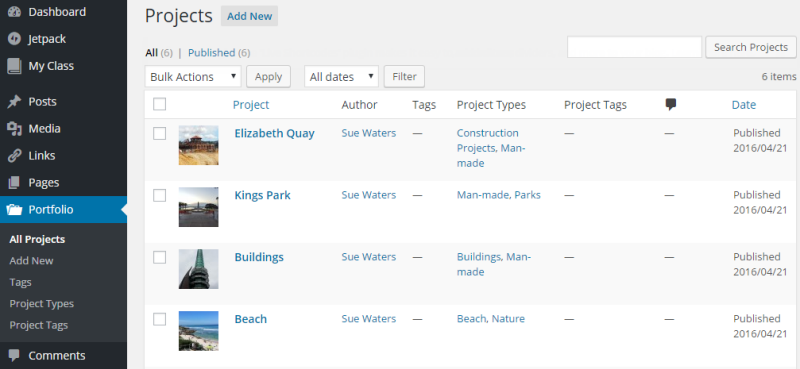
Task: Click the Pages sidebar icon
Action: pos(14,183)
